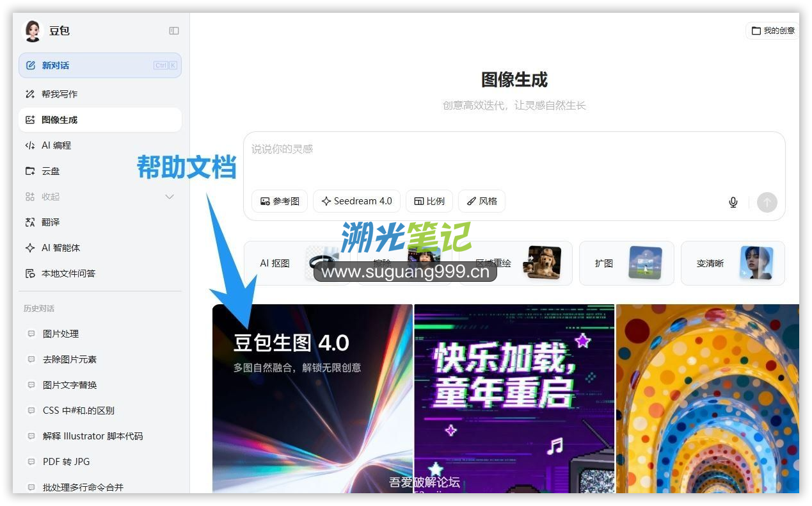
Task: Open the 比例 aspect ratio dropdown
Action: [429, 201]
